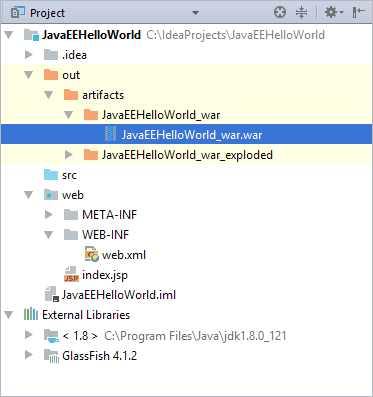Select the out tree row
The width and height of the screenshot is (373, 397).
186,75
